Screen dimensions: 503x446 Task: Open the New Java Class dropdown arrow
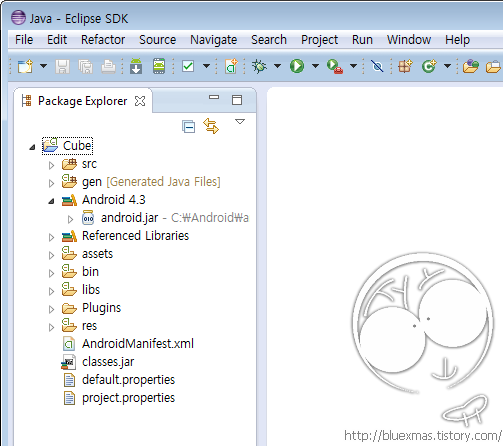[448, 66]
